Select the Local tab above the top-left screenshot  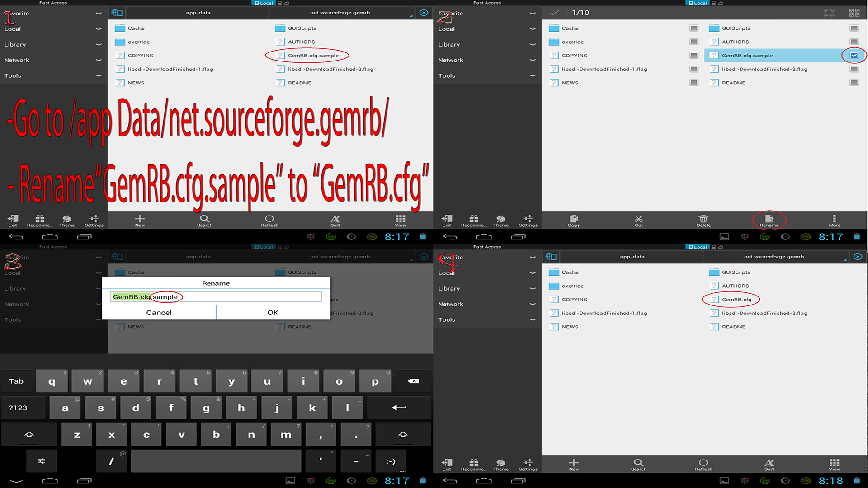[263, 3]
